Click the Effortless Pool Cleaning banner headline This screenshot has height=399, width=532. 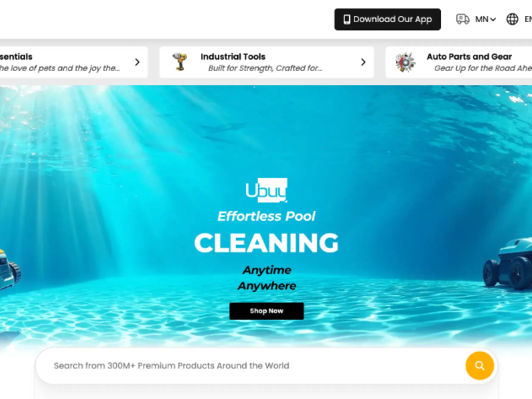[x=267, y=235]
